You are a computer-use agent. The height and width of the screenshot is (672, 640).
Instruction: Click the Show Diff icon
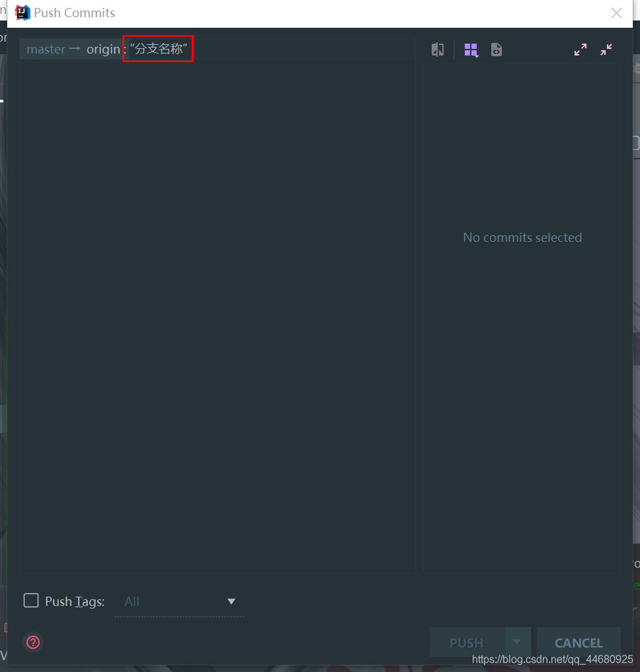click(438, 50)
